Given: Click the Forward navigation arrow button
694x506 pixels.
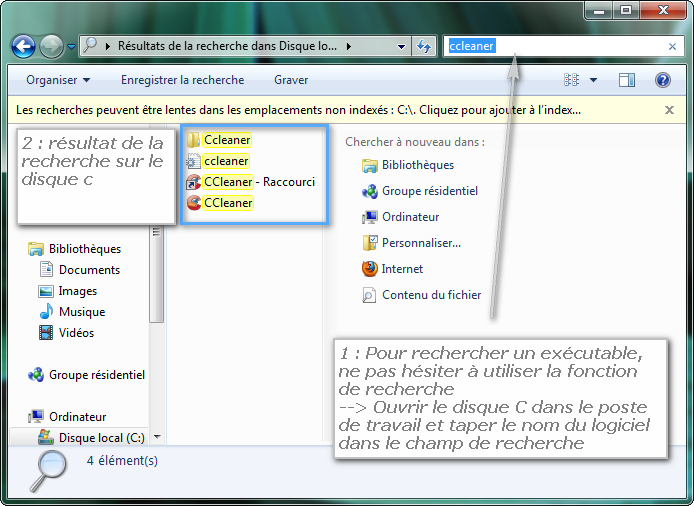Looking at the screenshot, I should [51, 46].
